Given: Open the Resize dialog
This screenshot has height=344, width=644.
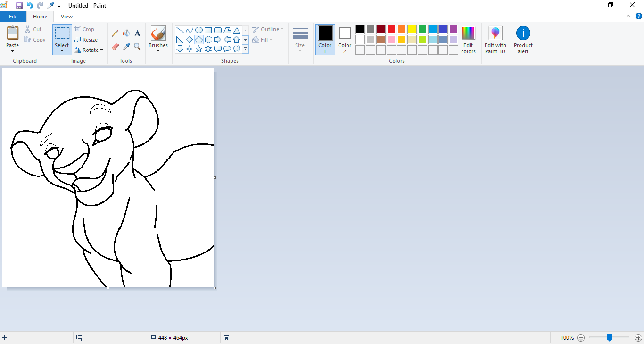Looking at the screenshot, I should [86, 40].
